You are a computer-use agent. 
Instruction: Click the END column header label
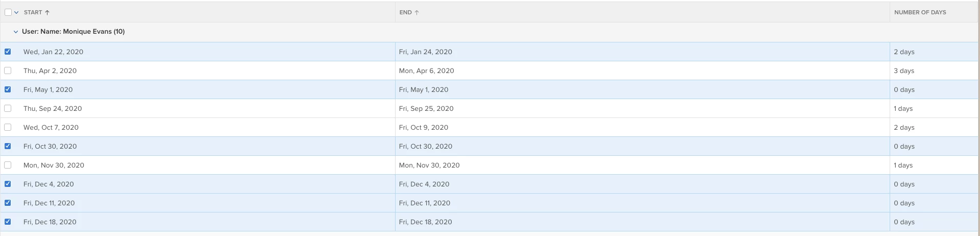click(405, 12)
